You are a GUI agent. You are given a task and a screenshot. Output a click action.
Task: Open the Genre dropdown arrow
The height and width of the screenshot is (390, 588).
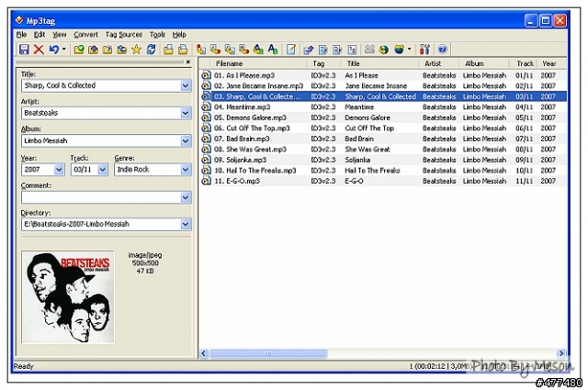click(x=186, y=170)
